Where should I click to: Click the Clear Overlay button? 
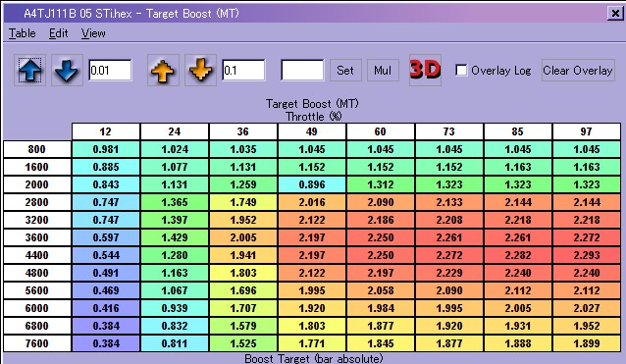(578, 71)
